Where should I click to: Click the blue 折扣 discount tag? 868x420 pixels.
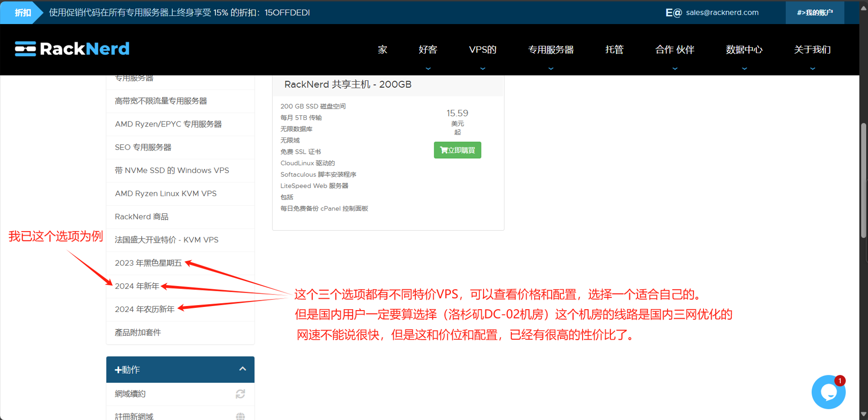pyautogui.click(x=22, y=12)
